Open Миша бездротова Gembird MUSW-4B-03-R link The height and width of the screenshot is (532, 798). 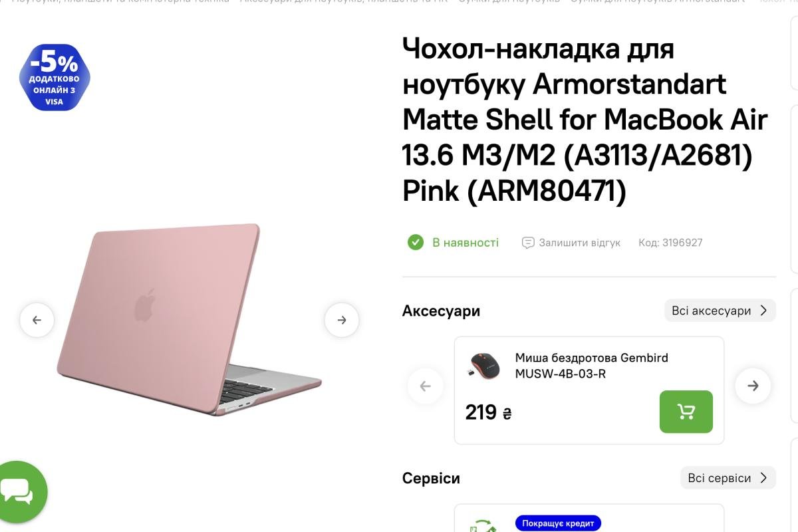pos(591,366)
